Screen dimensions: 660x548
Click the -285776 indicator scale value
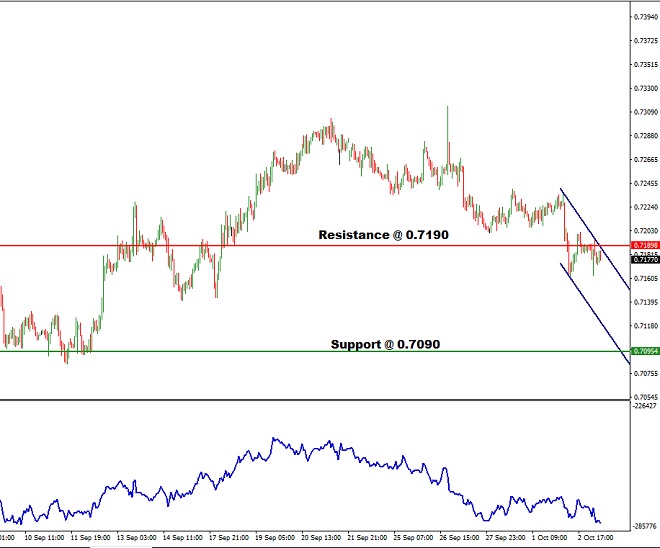click(644, 526)
